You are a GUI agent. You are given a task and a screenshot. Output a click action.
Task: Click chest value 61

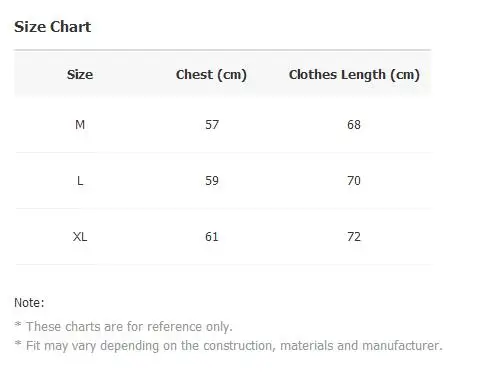(212, 237)
